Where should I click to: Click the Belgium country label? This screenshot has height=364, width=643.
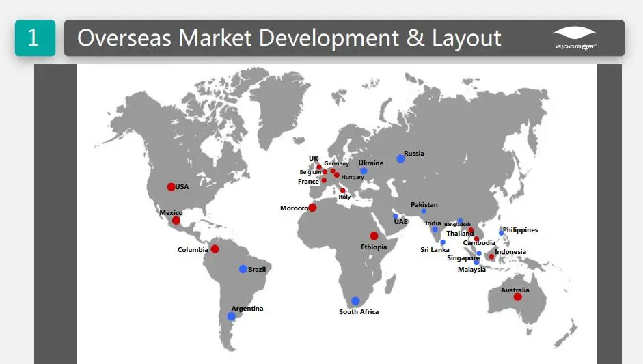pyautogui.click(x=310, y=172)
